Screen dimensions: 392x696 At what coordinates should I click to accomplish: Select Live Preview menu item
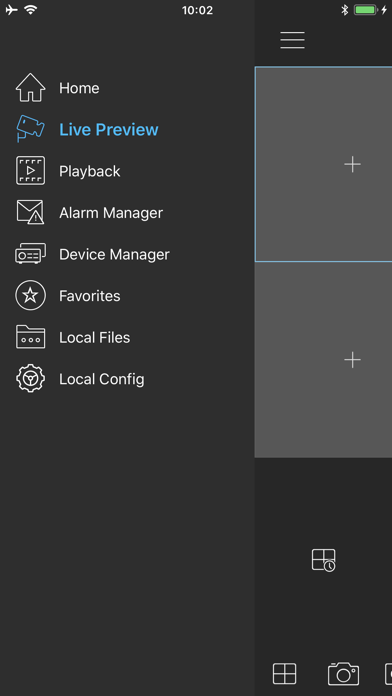pyautogui.click(x=109, y=129)
